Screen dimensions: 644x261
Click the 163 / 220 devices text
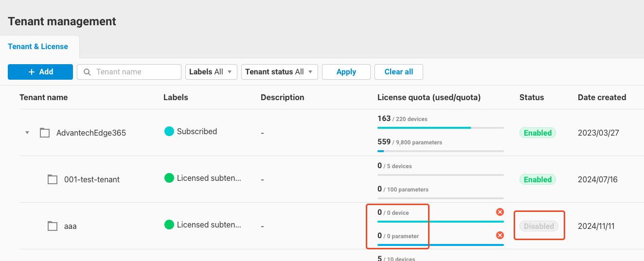pyautogui.click(x=402, y=119)
